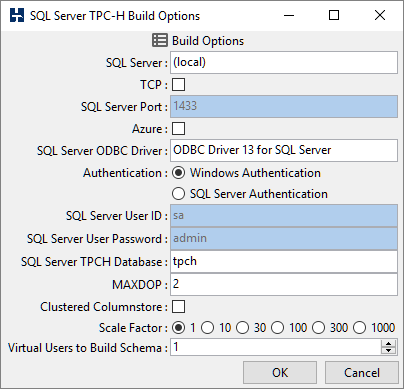Image resolution: width=404 pixels, height=389 pixels.
Task: Enable the Azure checkbox
Action: click(x=178, y=129)
